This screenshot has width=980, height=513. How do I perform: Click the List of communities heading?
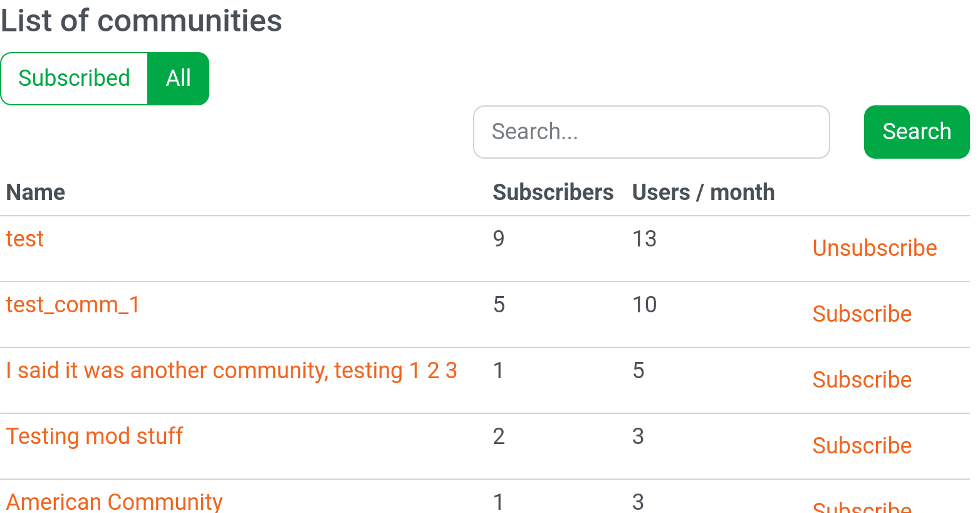pos(141,21)
